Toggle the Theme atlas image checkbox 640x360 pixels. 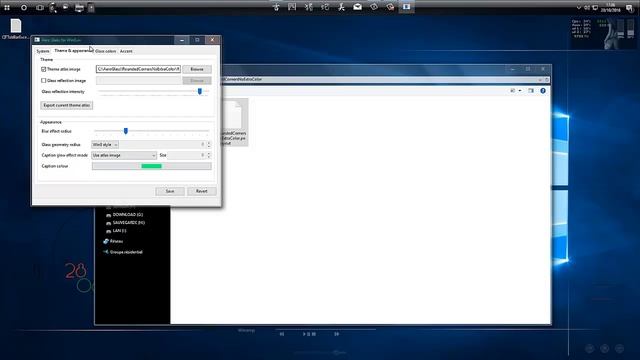[44, 69]
